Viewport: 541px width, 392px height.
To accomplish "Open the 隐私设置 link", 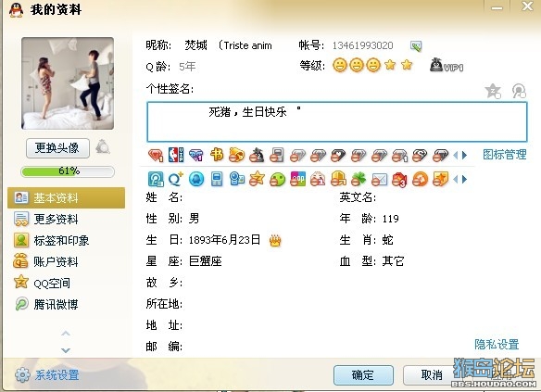I will coord(497,344).
